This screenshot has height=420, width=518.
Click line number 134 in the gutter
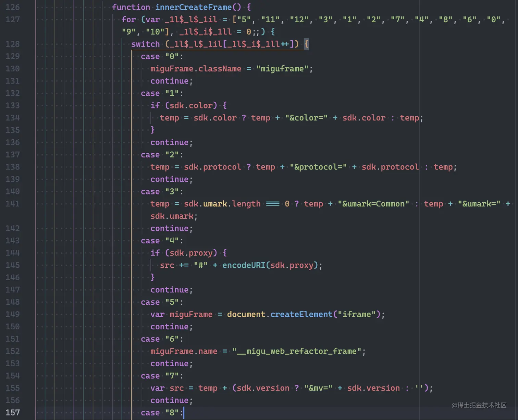click(13, 118)
